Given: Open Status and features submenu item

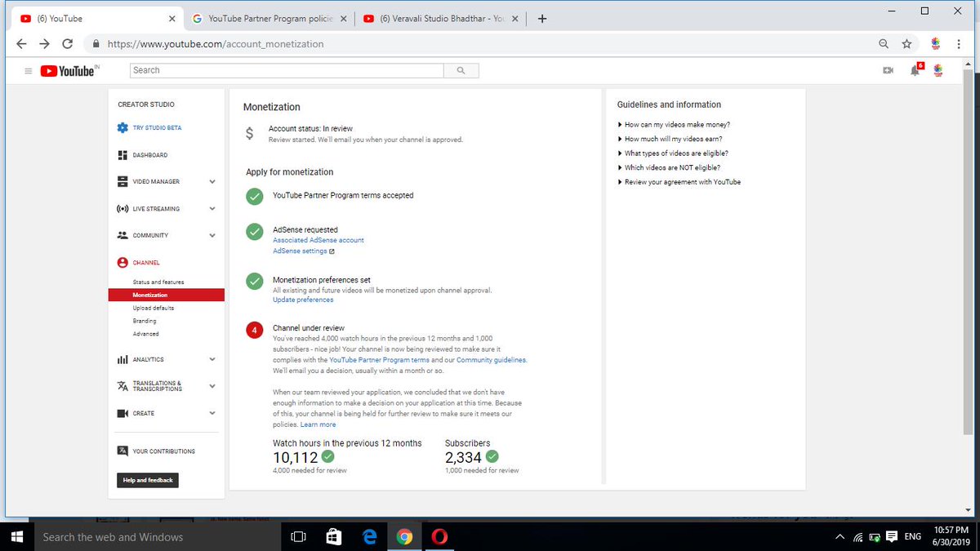Looking at the screenshot, I should [x=158, y=282].
